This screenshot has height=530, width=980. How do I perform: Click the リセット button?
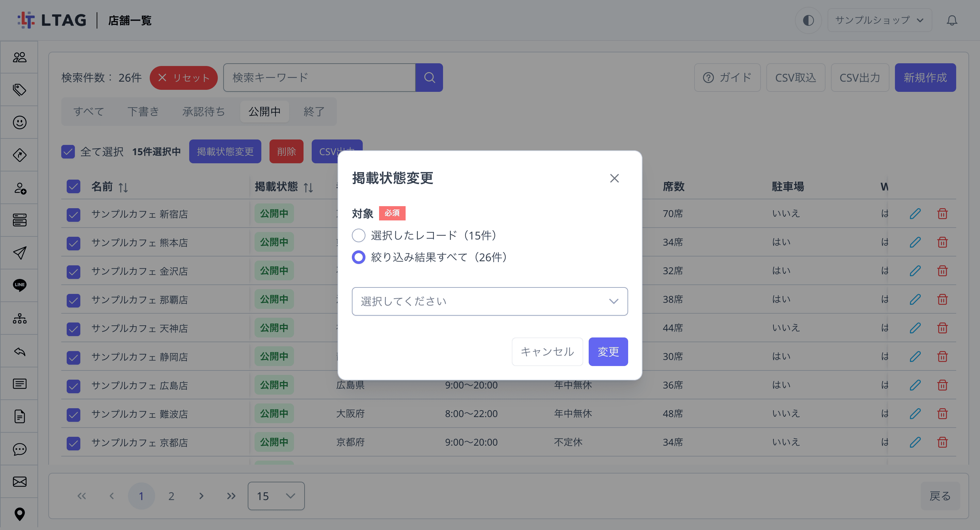point(183,78)
